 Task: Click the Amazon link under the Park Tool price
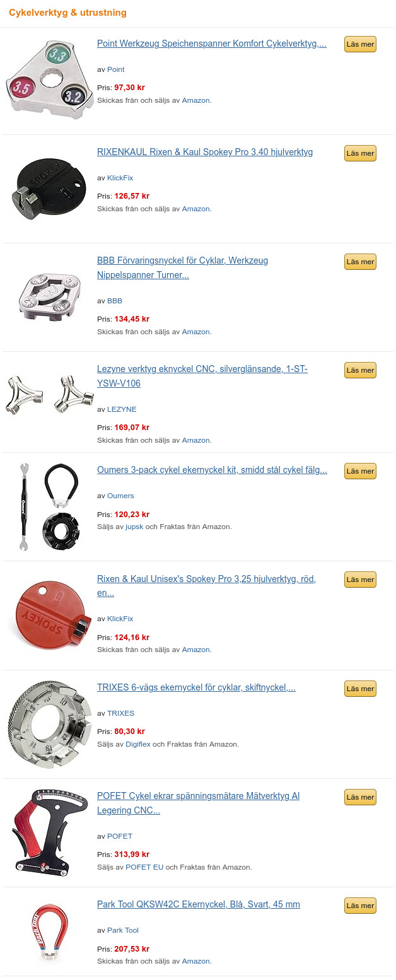click(x=195, y=961)
